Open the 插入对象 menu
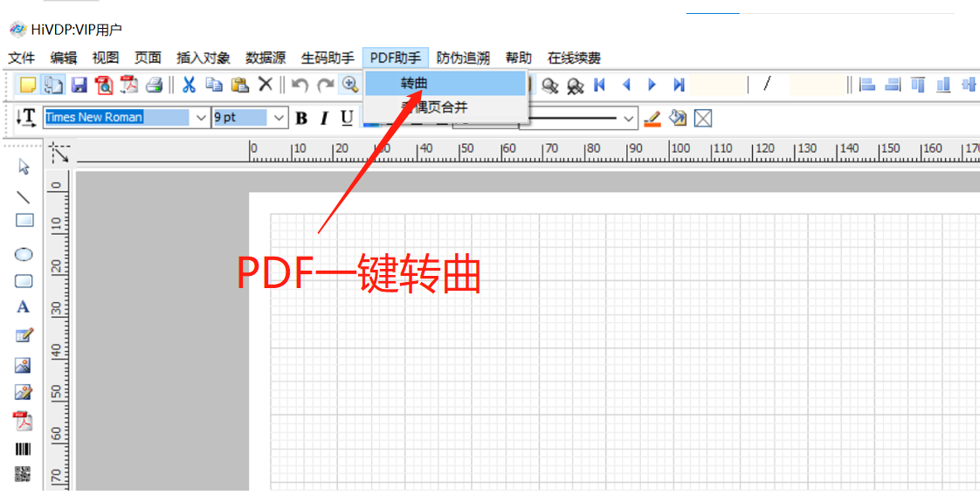980x495 pixels. tap(204, 58)
